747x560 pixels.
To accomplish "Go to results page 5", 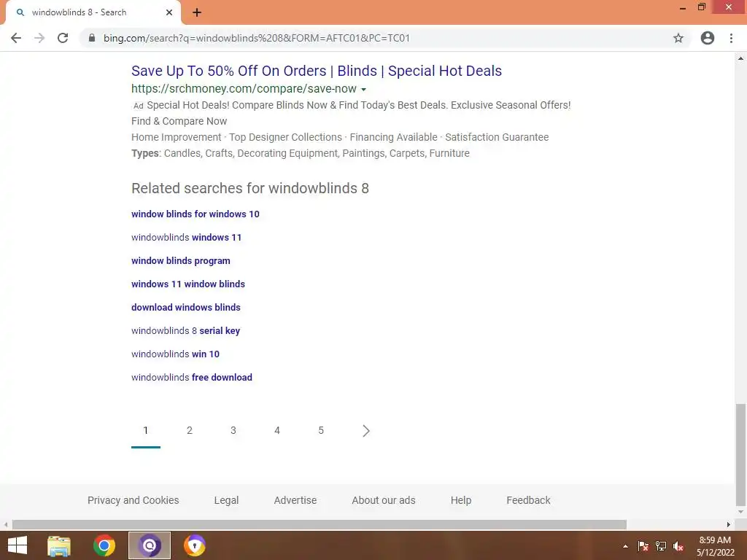I will point(321,430).
